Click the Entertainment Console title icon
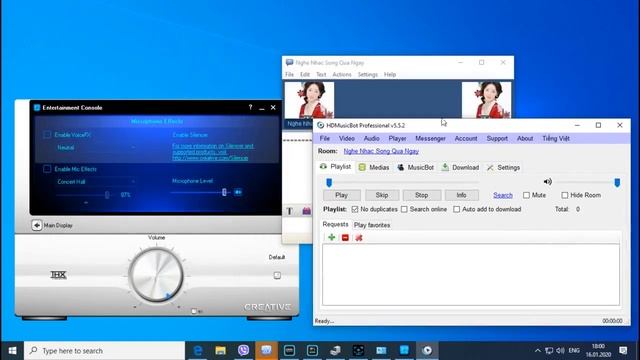640x360 pixels. [37, 107]
